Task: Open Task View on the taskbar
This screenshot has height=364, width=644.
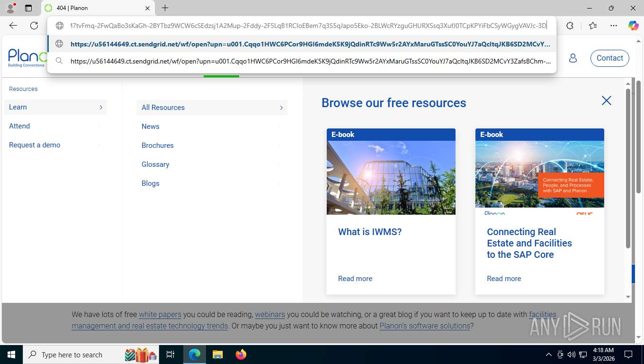Action: tap(170, 355)
